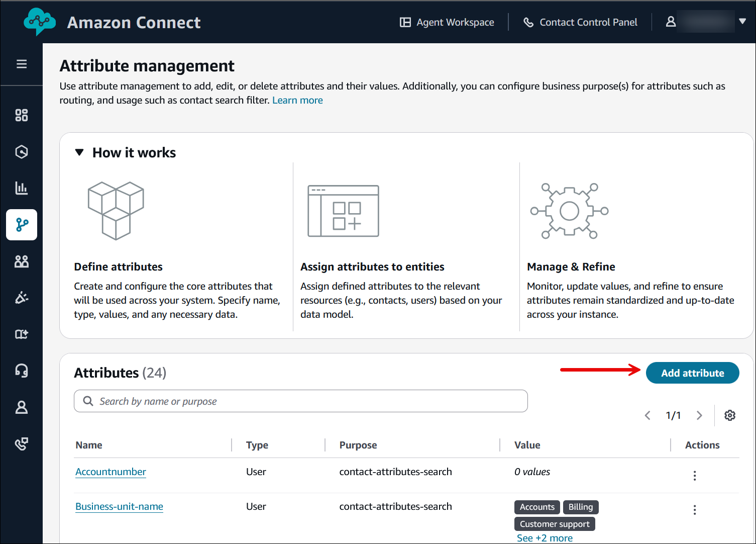Open the hamburger menu to expand sidebar
756x544 pixels.
click(21, 64)
